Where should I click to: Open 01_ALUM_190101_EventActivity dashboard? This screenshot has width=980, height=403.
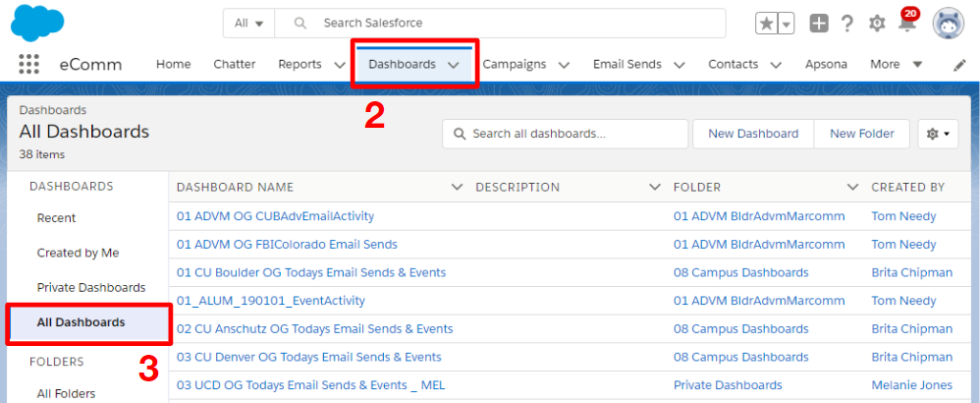coord(271,301)
